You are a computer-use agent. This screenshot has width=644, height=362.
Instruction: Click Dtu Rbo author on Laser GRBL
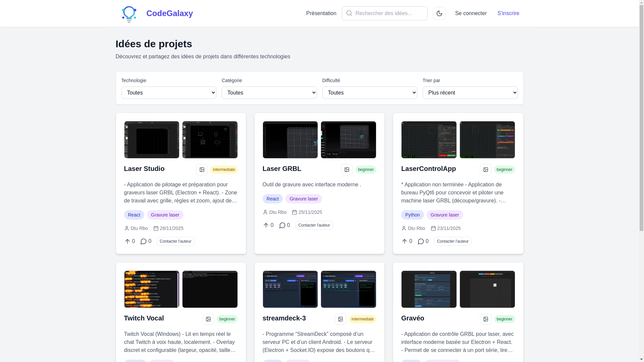[x=278, y=212]
